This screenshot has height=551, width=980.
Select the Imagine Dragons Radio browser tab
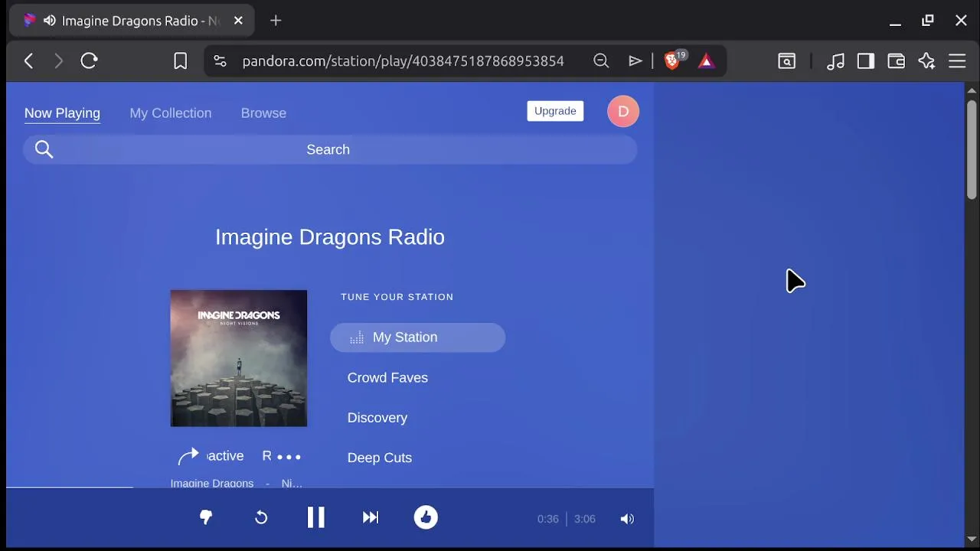pyautogui.click(x=132, y=21)
